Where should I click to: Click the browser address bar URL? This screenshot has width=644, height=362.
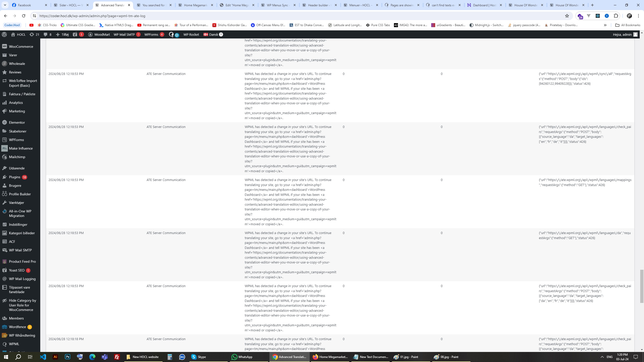click(x=92, y=16)
